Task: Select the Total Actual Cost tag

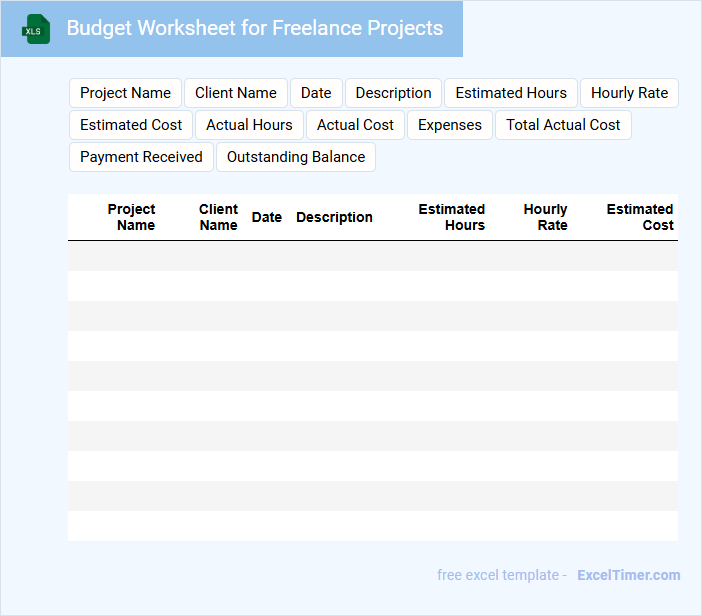Action: point(563,125)
